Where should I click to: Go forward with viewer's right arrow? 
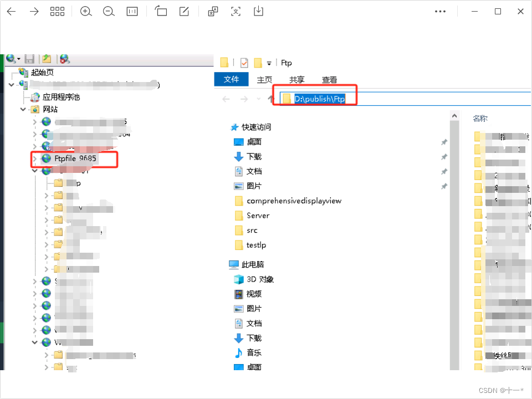[34, 12]
